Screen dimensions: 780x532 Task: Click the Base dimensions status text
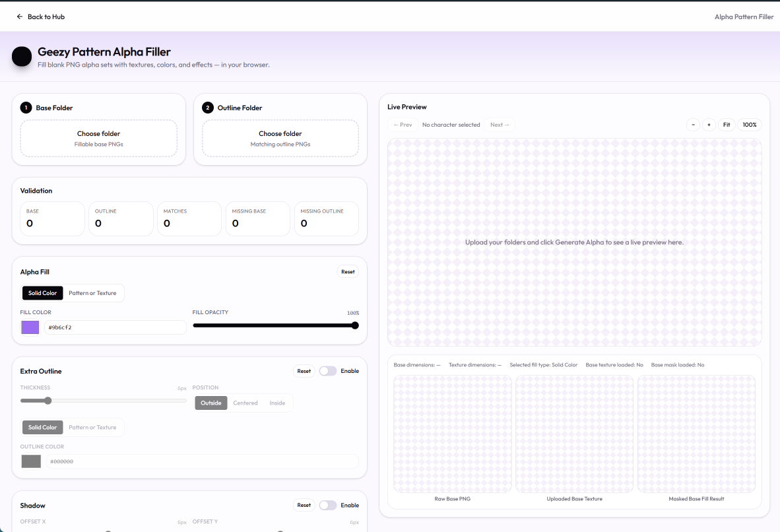pos(417,365)
